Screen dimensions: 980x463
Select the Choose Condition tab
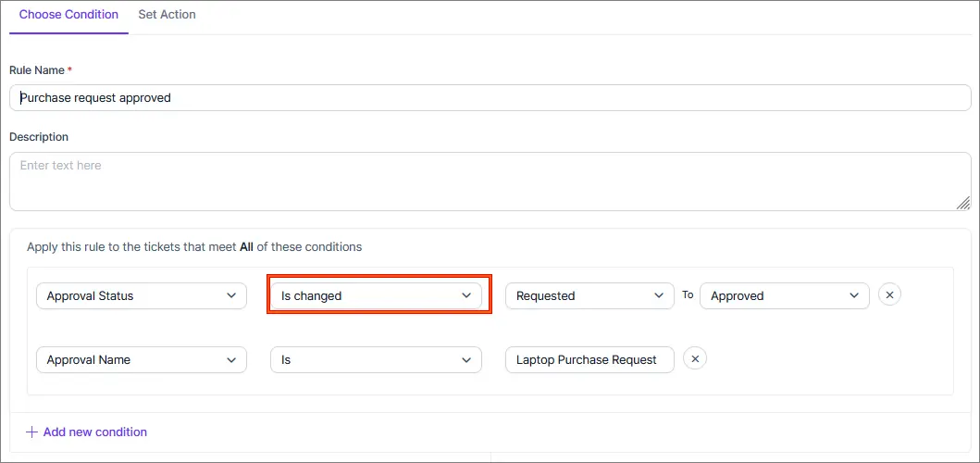[x=68, y=15]
